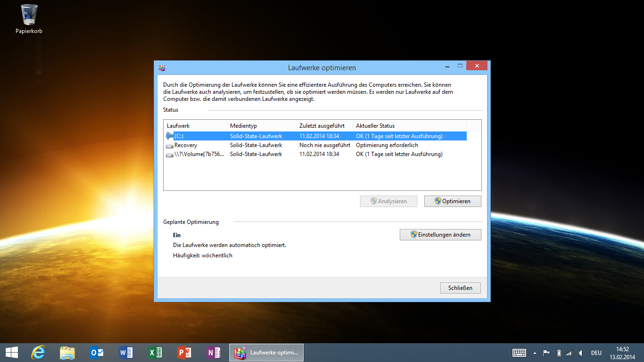This screenshot has height=362, width=644.
Task: Click the battery status tray icon
Action: click(x=559, y=353)
